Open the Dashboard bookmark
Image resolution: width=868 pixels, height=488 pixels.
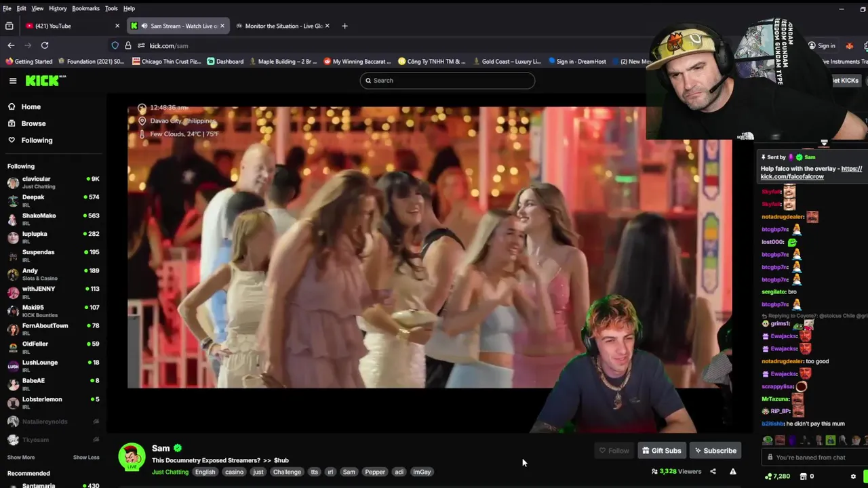[225, 62]
